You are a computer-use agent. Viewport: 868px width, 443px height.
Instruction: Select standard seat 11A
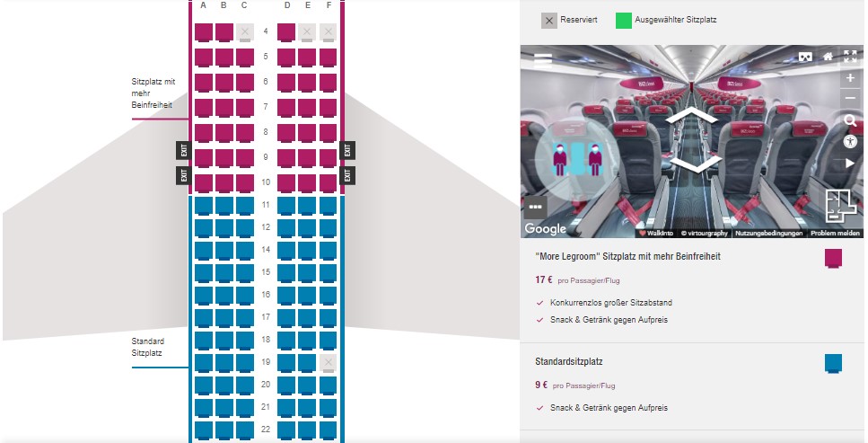(x=204, y=206)
